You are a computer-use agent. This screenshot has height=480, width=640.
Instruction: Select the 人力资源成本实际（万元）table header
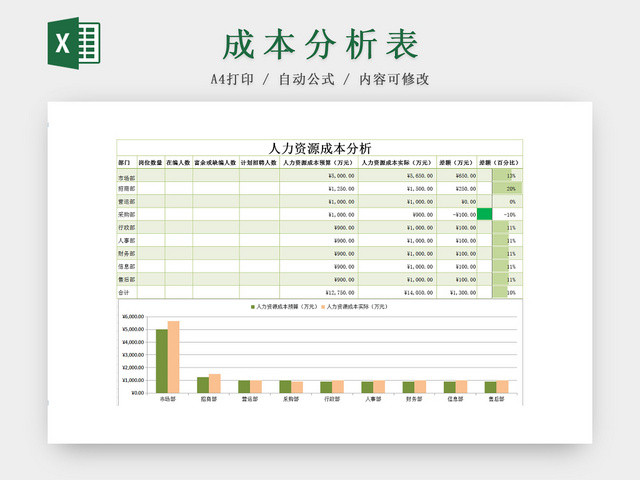pos(397,162)
